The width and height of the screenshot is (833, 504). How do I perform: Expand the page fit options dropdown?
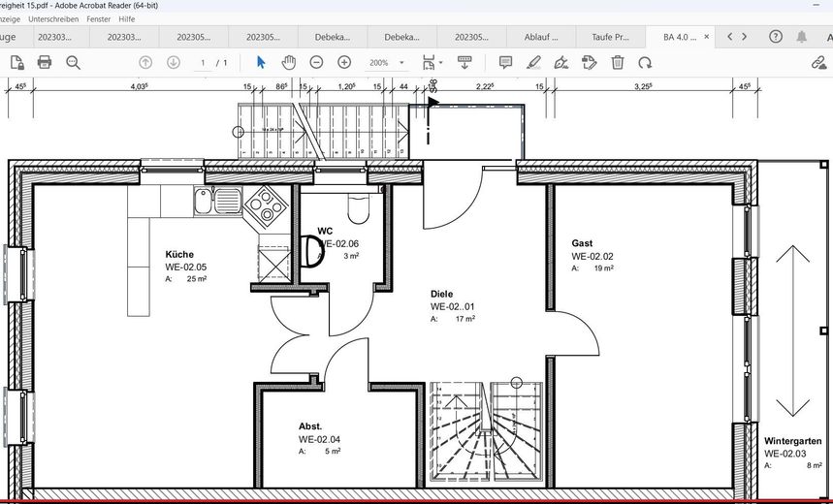(441, 63)
